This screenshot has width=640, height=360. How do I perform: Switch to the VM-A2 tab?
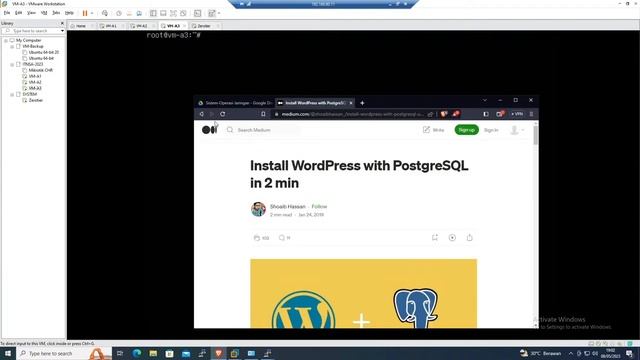[141, 26]
